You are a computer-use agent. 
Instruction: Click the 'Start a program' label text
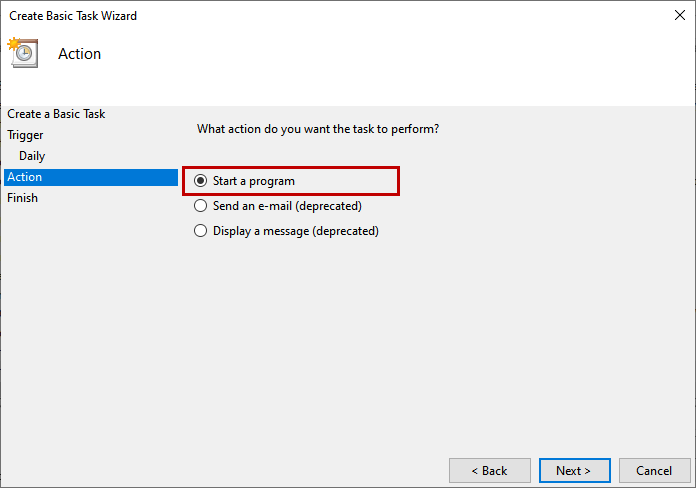point(254,181)
